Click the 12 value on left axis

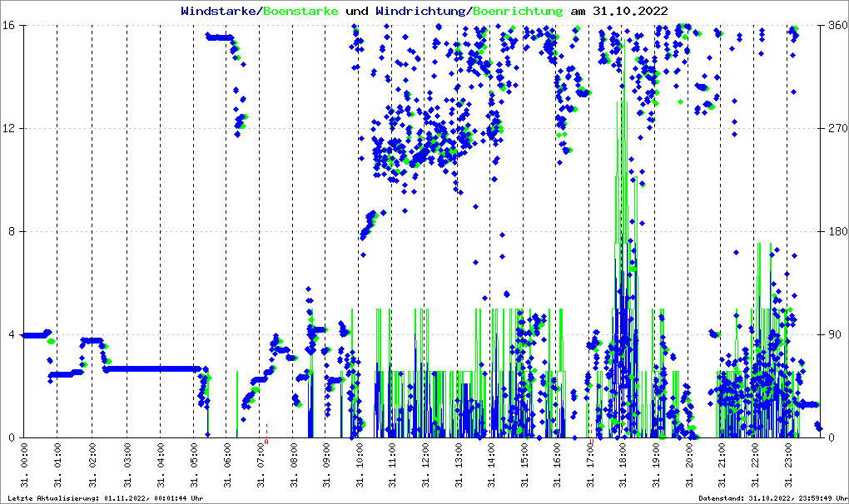pyautogui.click(x=11, y=129)
